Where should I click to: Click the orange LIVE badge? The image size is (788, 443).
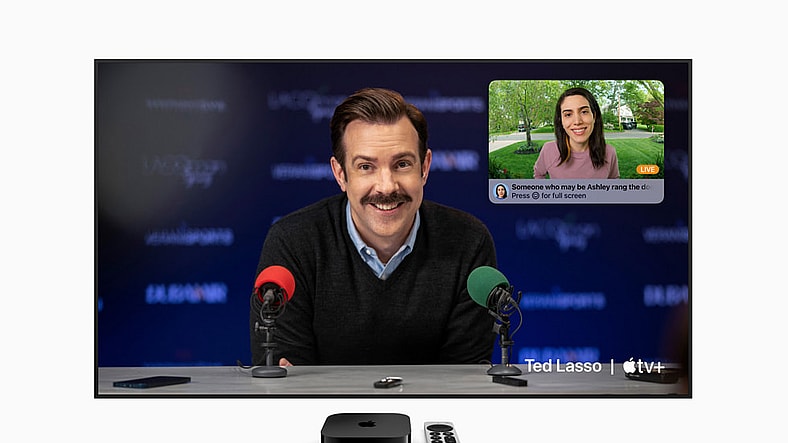647,169
